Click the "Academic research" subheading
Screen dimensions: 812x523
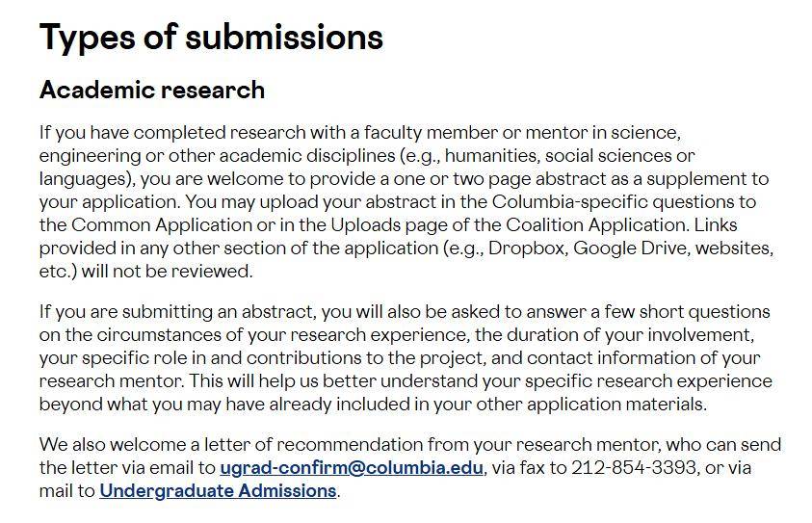(152, 91)
